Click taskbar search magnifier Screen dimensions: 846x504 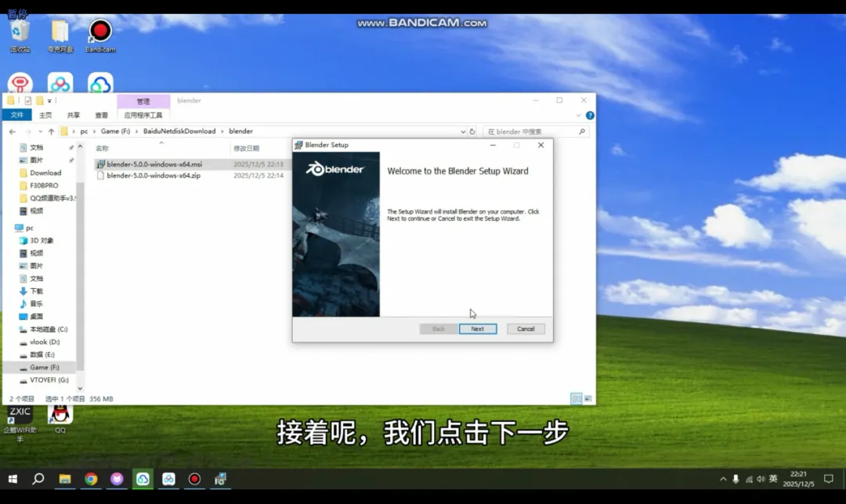tap(38, 479)
